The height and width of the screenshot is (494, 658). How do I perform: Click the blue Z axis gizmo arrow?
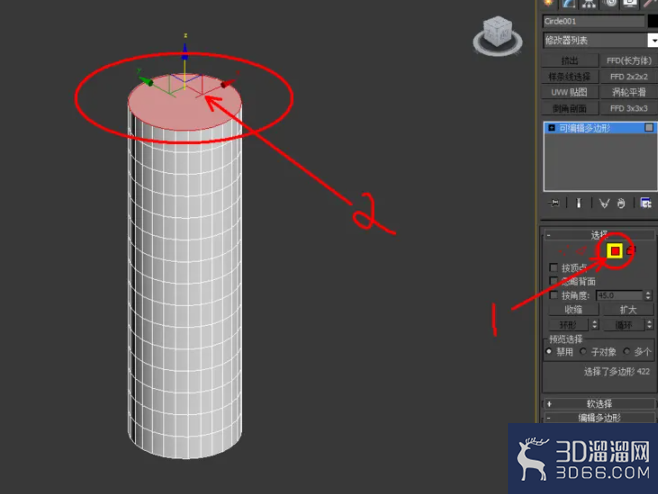(x=185, y=52)
